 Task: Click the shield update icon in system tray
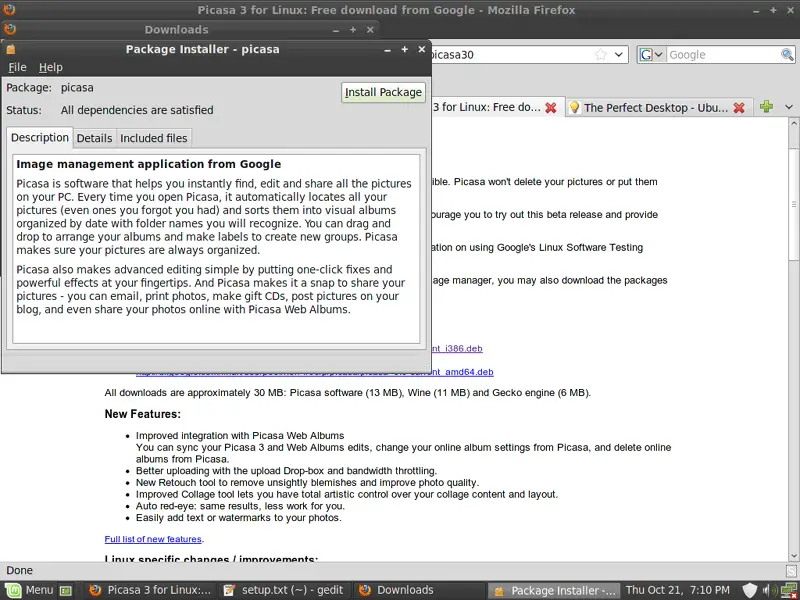[749, 591]
